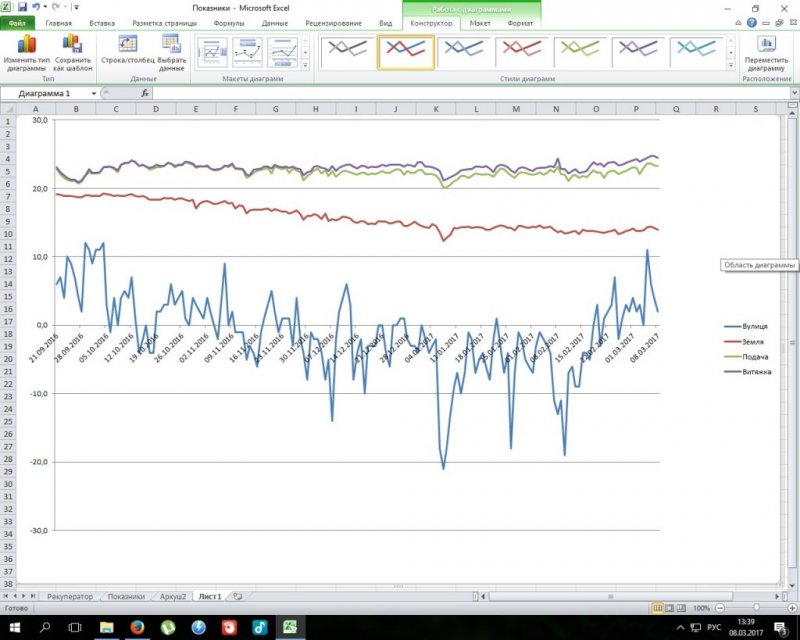Click the Save icon in quick access toolbar

coord(22,7)
